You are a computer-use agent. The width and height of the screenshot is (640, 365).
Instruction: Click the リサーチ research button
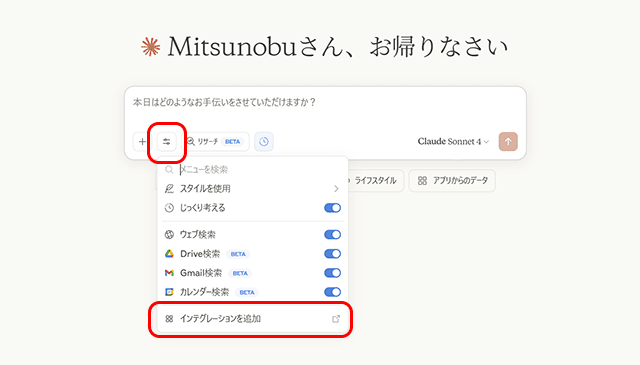pyautogui.click(x=216, y=142)
